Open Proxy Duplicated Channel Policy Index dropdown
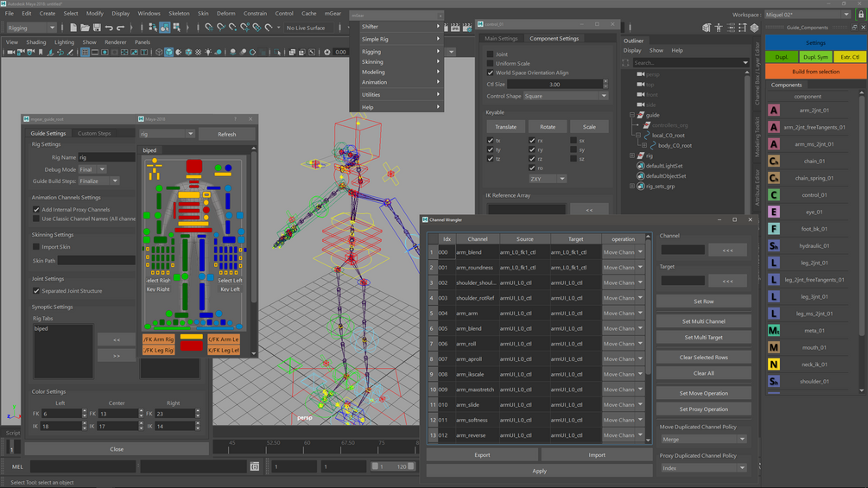The height and width of the screenshot is (488, 868). point(704,468)
